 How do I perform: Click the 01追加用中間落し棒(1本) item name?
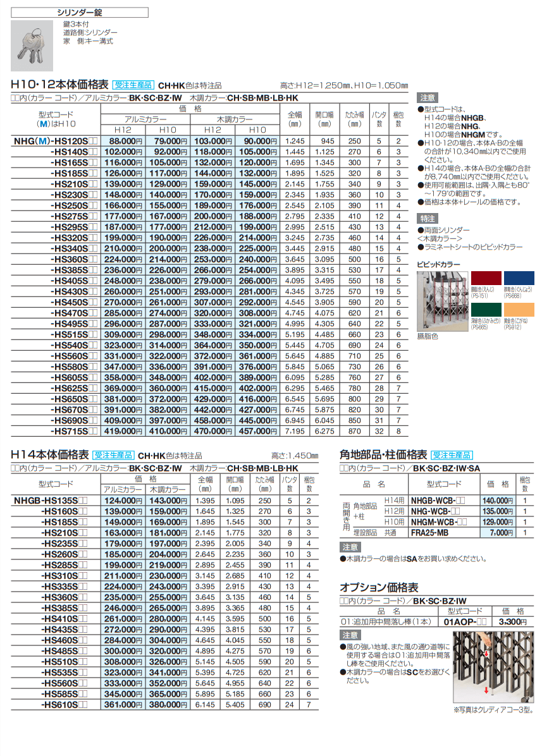pos(386,622)
